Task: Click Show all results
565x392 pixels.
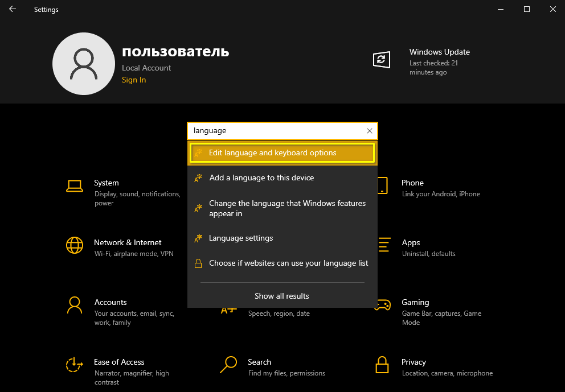Action: coord(282,296)
